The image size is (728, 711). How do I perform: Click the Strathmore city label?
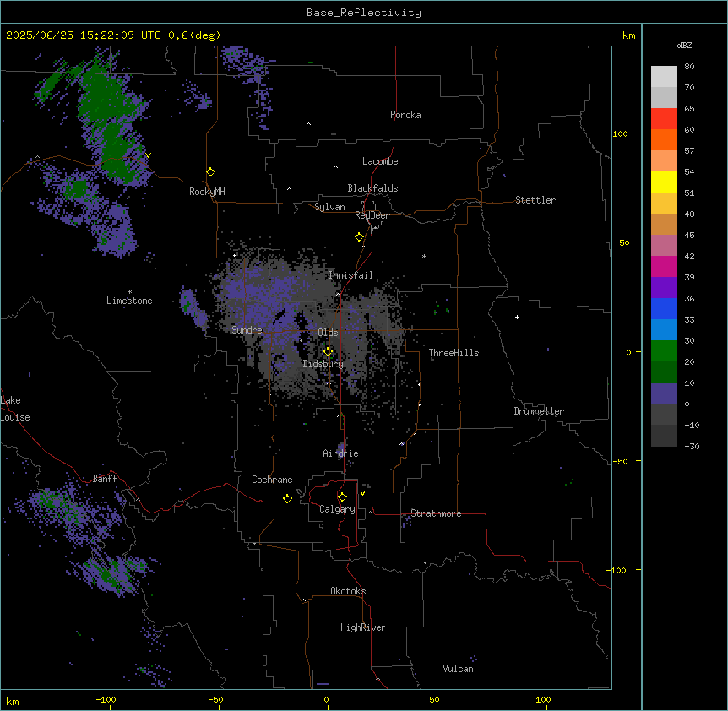436,513
